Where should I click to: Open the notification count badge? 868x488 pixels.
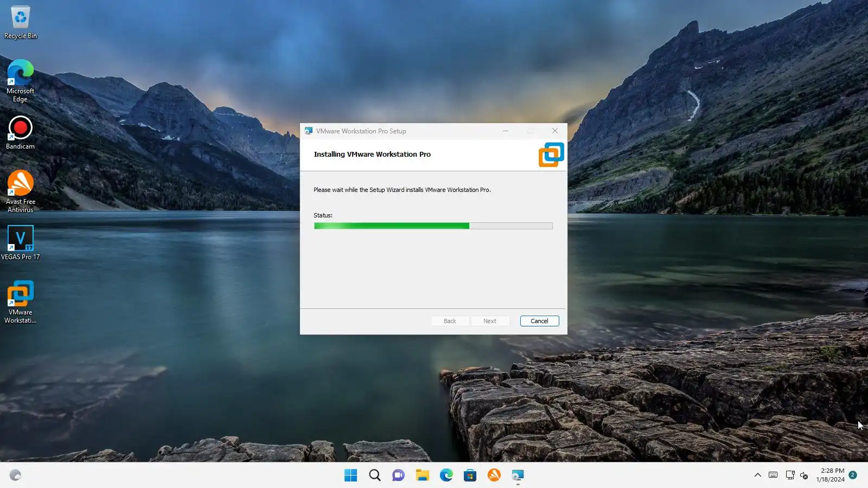pos(853,475)
